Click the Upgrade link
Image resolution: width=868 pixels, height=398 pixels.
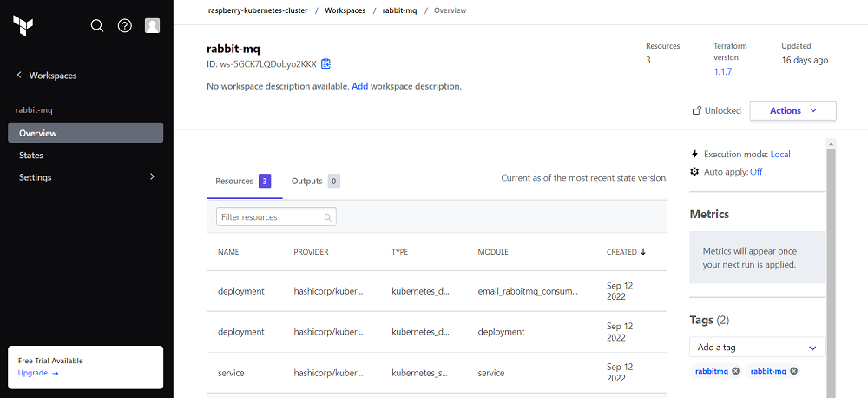click(x=38, y=373)
